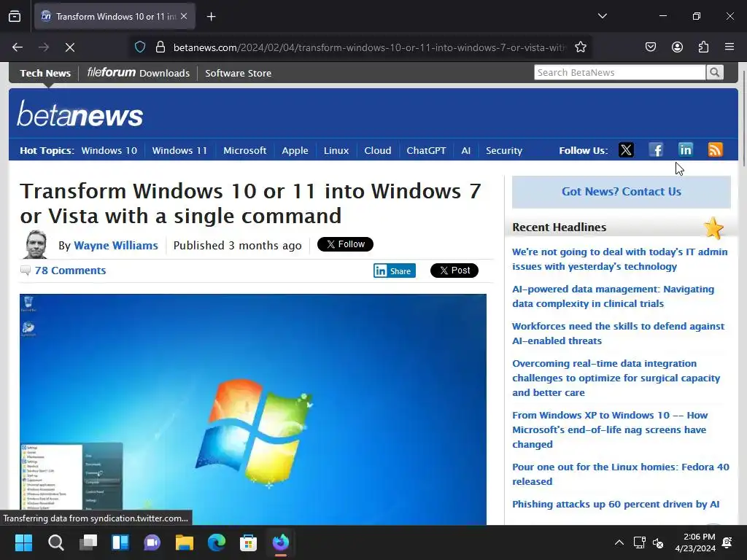Viewport: 747px width, 560px height.
Task: Open the extensions puzzle icon
Action: 703,47
